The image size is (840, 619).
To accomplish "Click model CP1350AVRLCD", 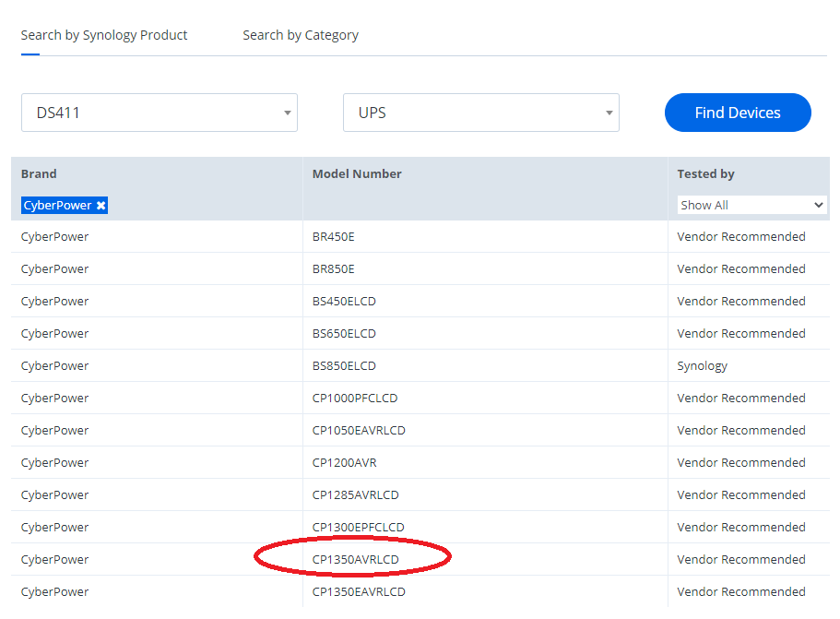I will [355, 560].
